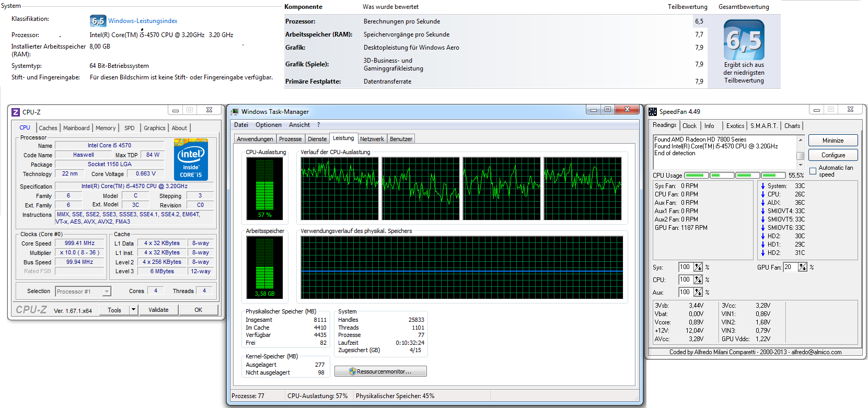The image size is (868, 408).
Task: Open the S.M.A.R.T. tab in SpeedFan
Action: click(764, 126)
